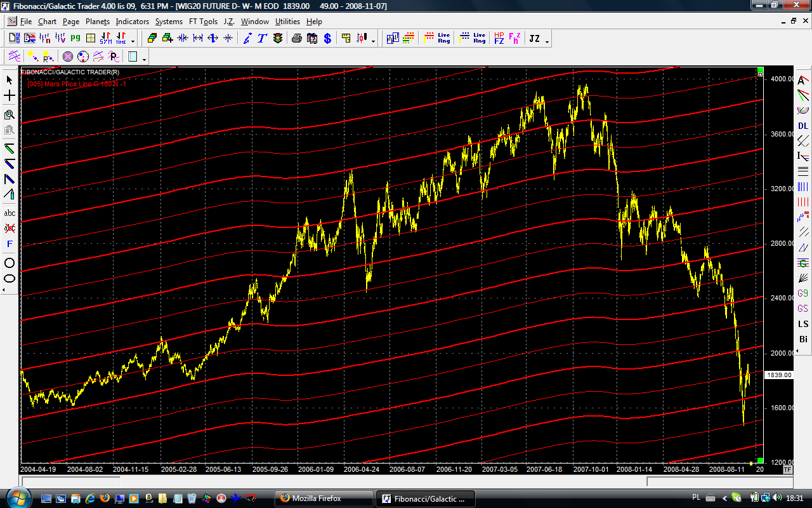Image resolution: width=812 pixels, height=508 pixels.
Task: Open the Planets menu
Action: [x=98, y=22]
